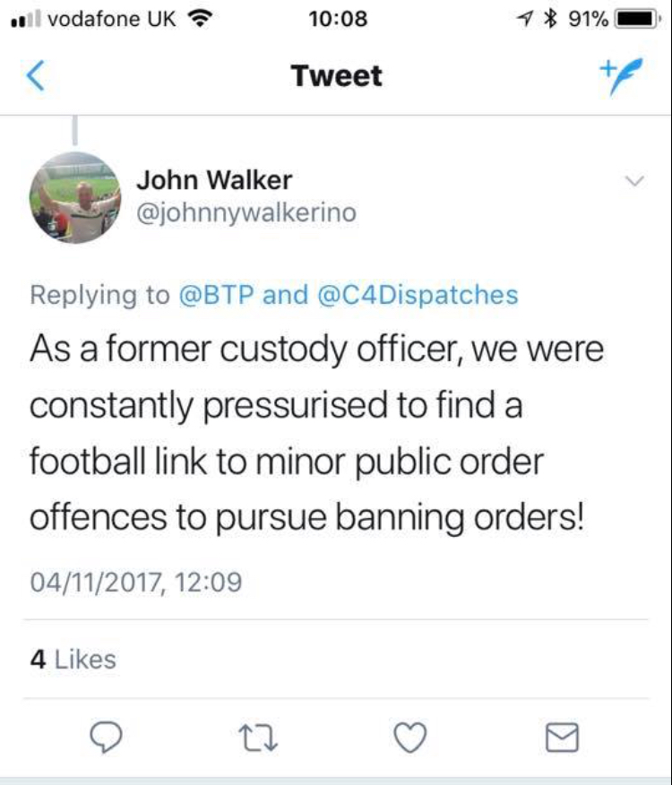
Task: Tap the Bluetooth status icon
Action: pyautogui.click(x=550, y=19)
